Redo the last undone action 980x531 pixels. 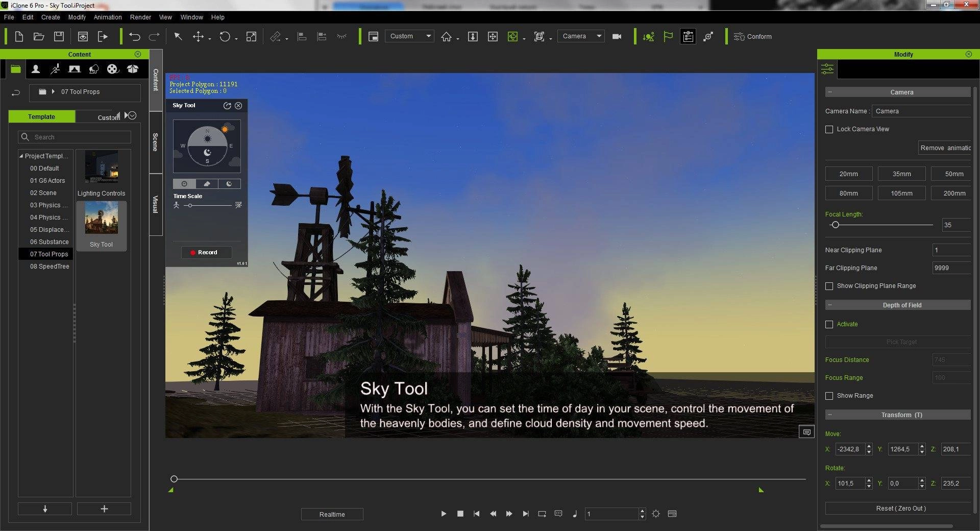pos(154,37)
